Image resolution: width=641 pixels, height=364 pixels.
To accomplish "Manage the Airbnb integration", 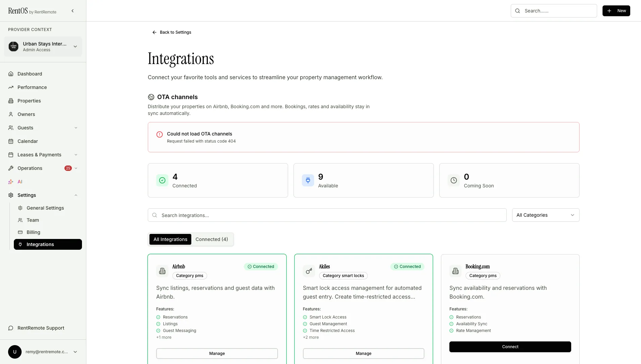I will tap(217, 354).
